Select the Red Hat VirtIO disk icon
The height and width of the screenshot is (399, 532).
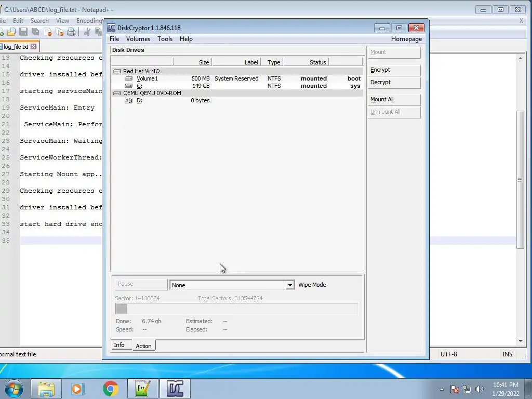[117, 71]
